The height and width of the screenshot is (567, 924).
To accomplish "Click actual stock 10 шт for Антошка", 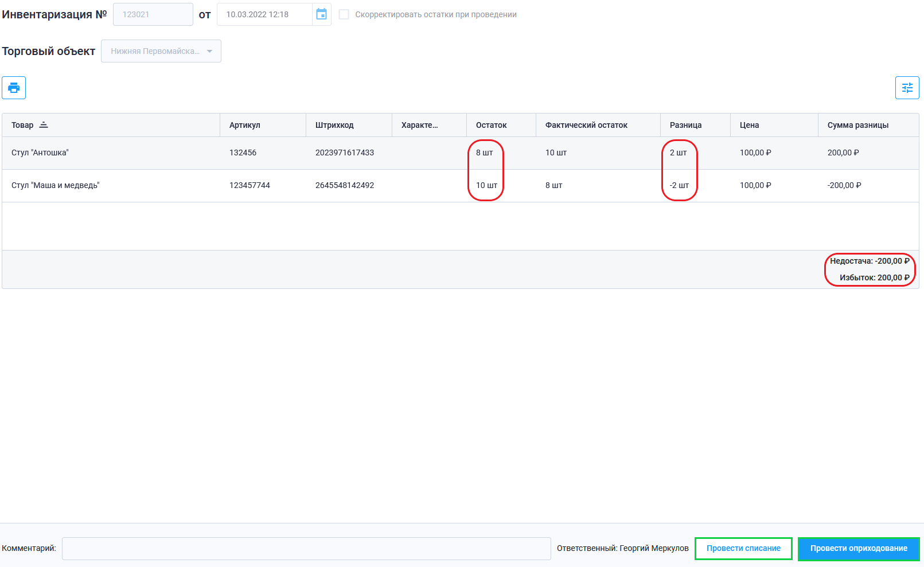I will (x=556, y=153).
